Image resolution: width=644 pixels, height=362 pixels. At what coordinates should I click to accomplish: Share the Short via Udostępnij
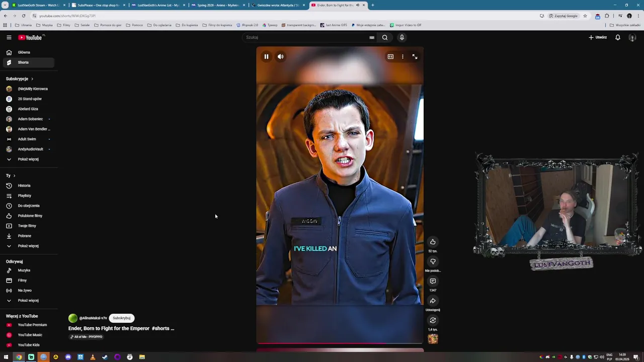433,301
